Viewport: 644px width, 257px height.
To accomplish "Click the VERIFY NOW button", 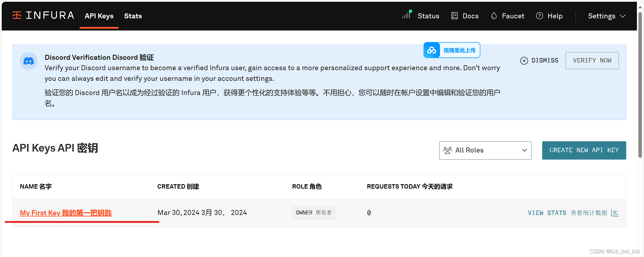I will 592,61.
